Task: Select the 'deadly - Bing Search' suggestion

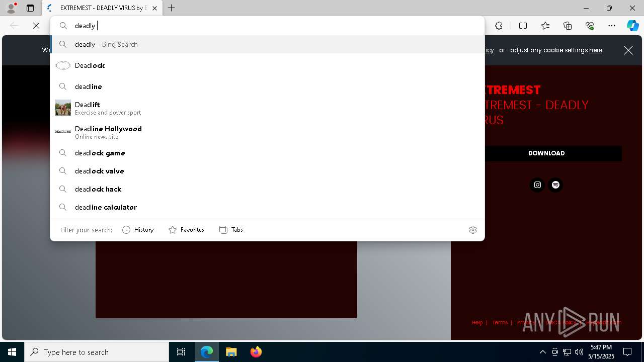Action: click(x=267, y=44)
